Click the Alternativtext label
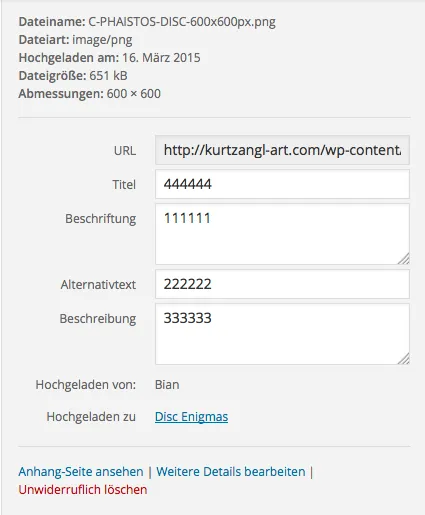425x515 pixels. (98, 285)
